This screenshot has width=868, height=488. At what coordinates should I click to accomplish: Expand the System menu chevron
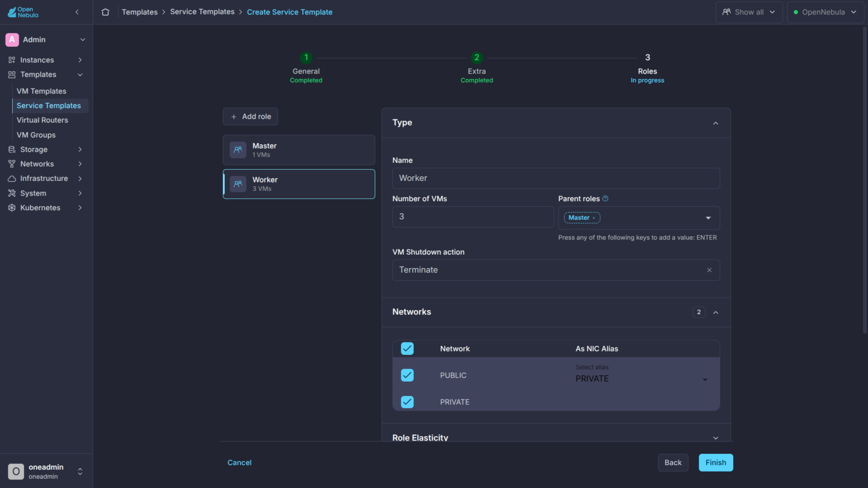pyautogui.click(x=80, y=193)
